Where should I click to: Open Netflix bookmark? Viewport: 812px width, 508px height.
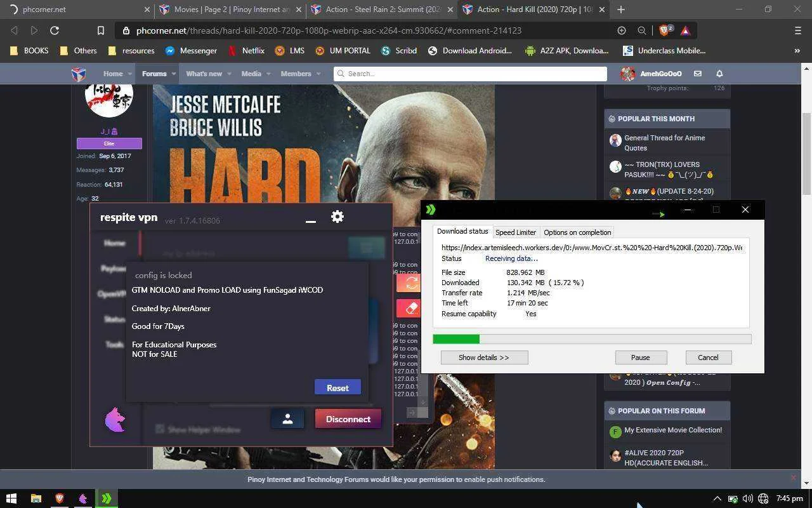(x=246, y=51)
